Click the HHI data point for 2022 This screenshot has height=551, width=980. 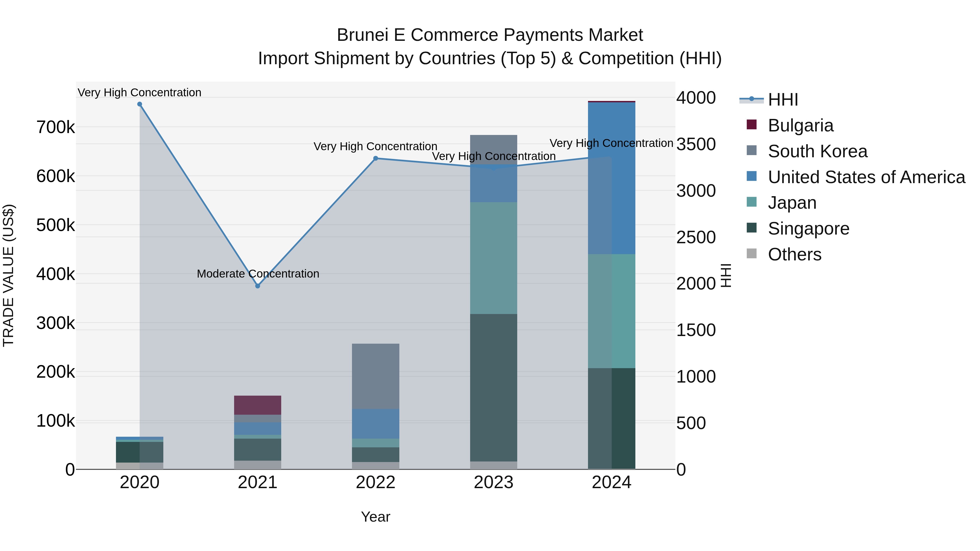375,159
